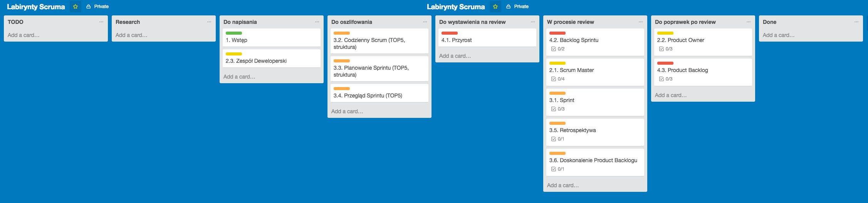Open the Done list ellipsis menu
This screenshot has height=203, width=868.
pos(856,22)
